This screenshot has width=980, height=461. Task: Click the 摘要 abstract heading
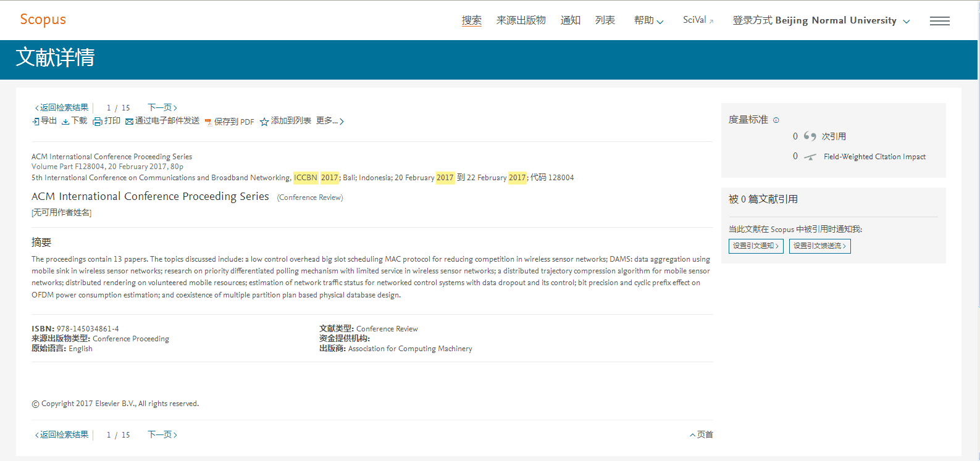41,242
